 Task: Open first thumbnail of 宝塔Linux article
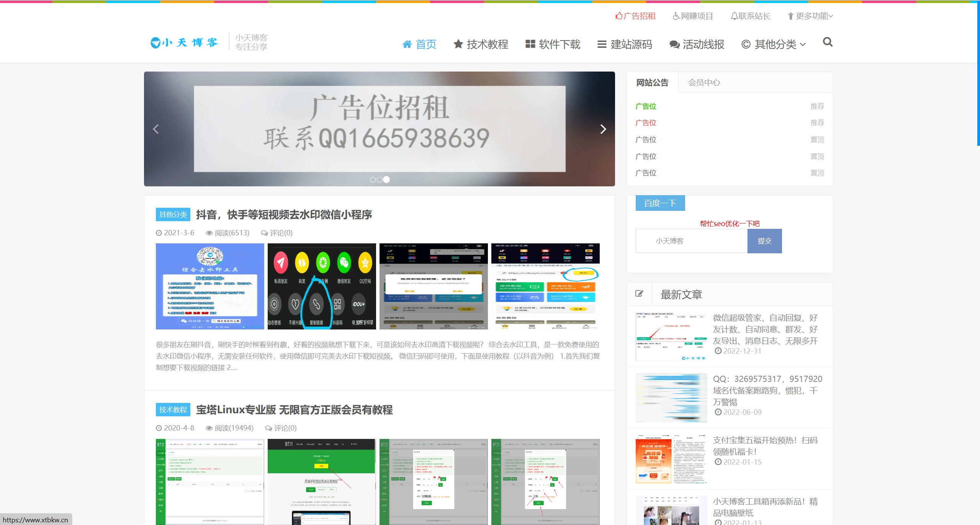(210, 482)
